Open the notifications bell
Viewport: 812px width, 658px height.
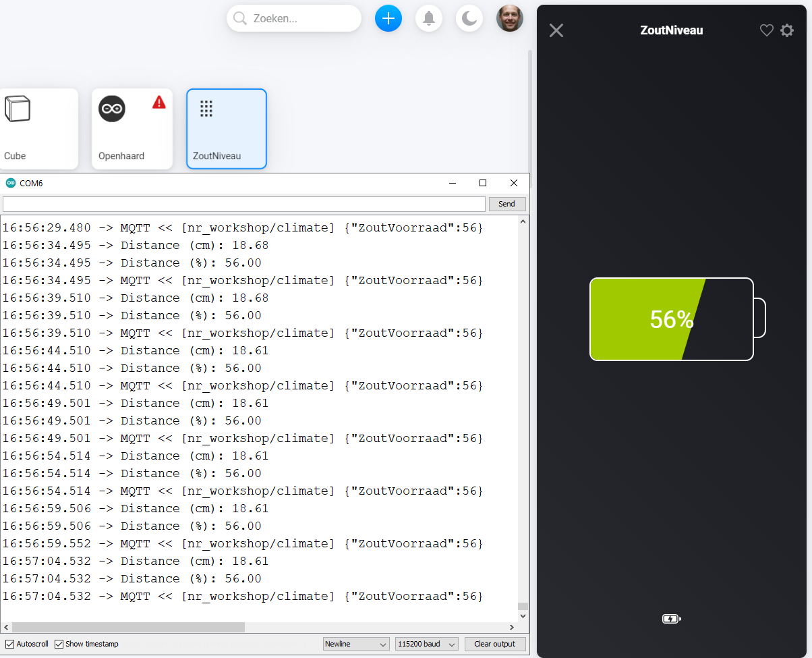pos(428,18)
